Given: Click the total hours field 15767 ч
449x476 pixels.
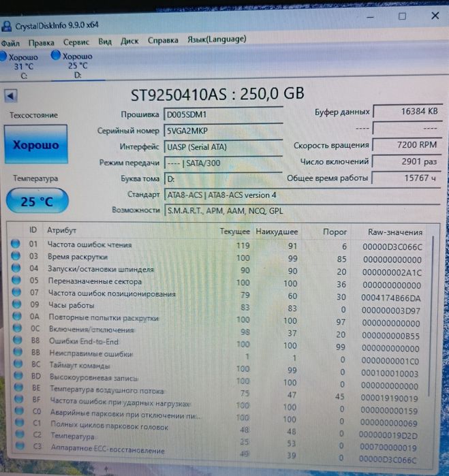Looking at the screenshot, I should [407, 178].
